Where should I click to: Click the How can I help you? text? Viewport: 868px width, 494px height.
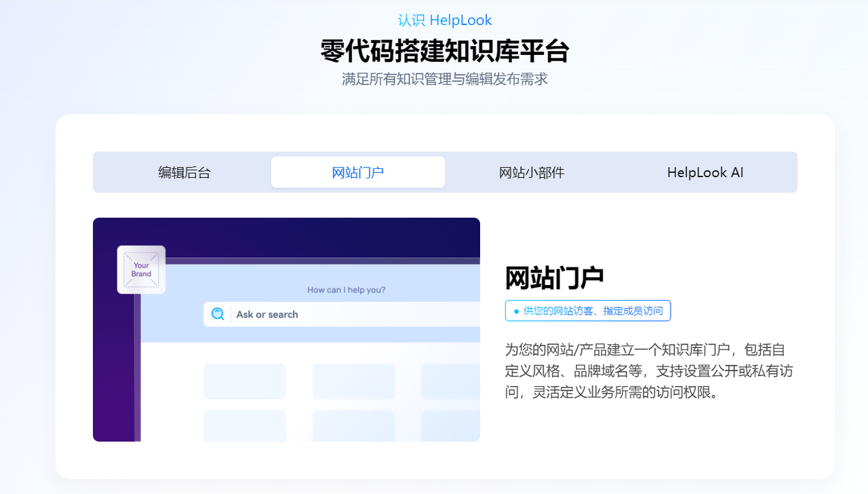coord(347,290)
